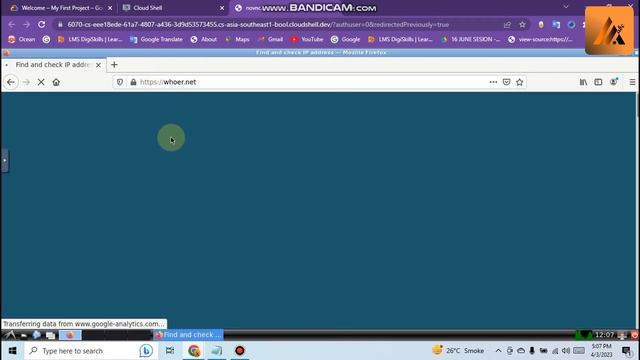Open the weather widget 26°C Smoke

point(458,351)
